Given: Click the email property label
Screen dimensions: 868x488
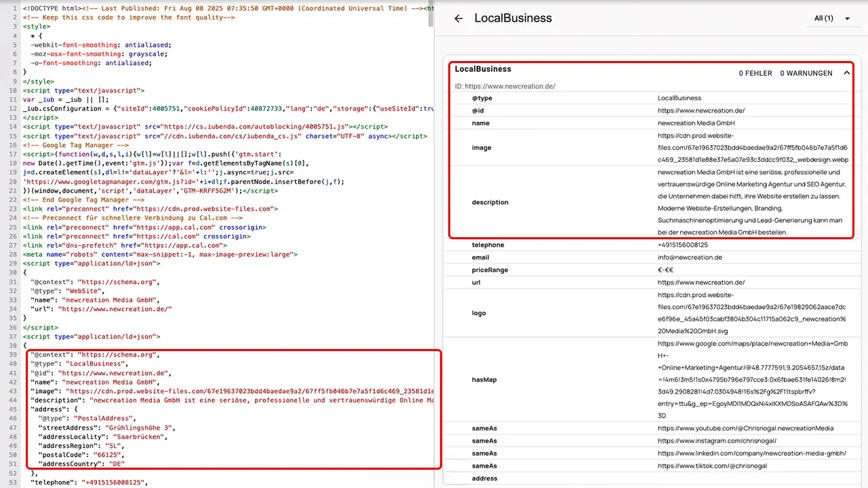Looking at the screenshot, I should pos(481,258).
